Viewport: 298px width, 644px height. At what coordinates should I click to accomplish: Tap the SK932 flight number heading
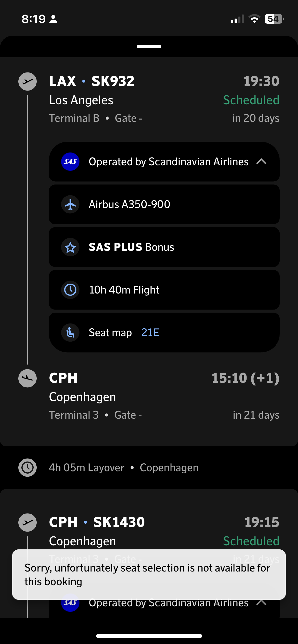point(113,81)
